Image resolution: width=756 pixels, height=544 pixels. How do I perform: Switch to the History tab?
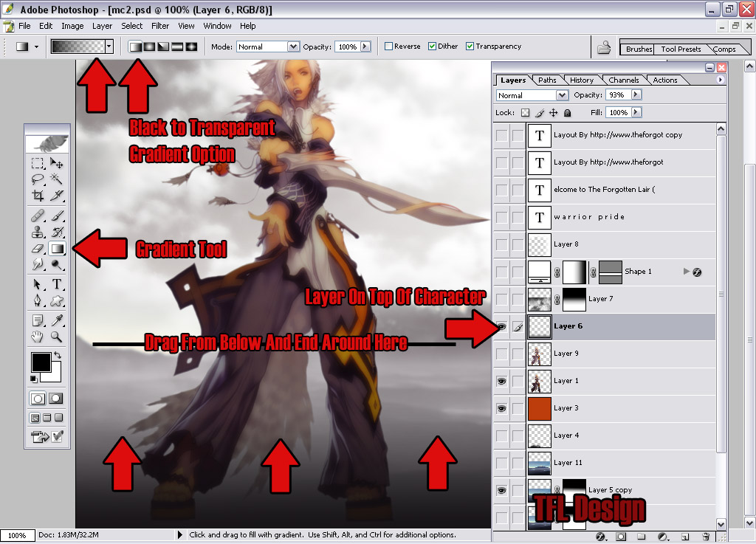pos(582,80)
